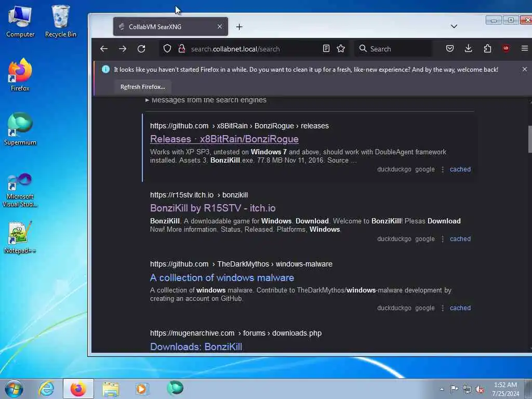
Task: Select the Supermium desktop shortcut
Action: pyautogui.click(x=20, y=129)
